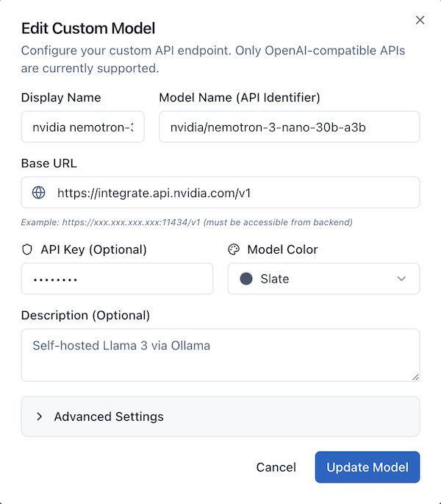Click the Description box resize handle
The image size is (441, 504).
point(415,377)
